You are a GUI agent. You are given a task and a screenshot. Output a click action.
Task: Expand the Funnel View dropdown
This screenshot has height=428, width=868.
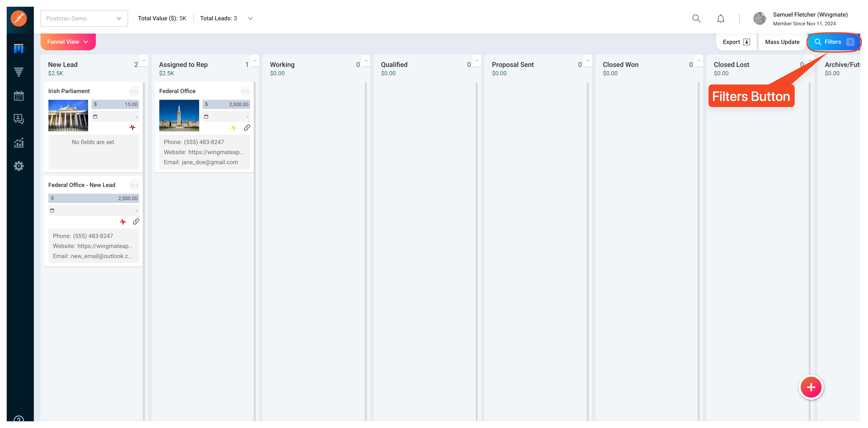tap(68, 42)
